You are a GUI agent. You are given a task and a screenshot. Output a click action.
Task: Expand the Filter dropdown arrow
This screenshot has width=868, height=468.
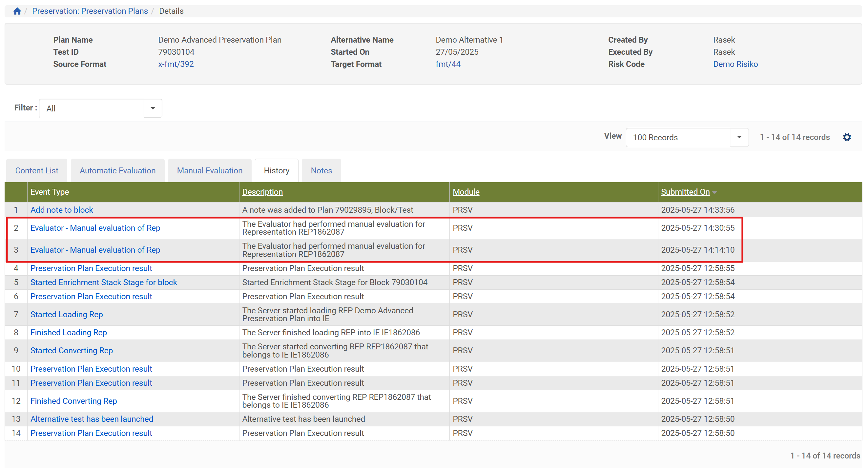[153, 108]
